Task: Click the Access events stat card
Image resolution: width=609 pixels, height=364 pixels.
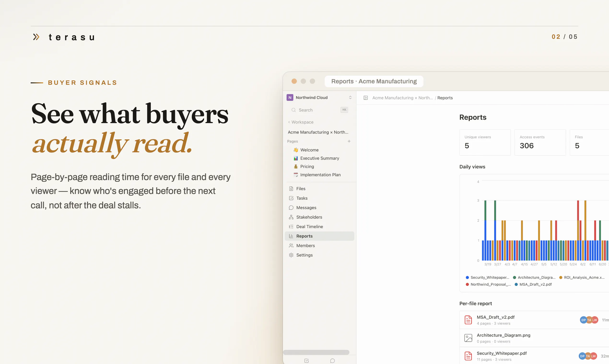Action: point(540,142)
